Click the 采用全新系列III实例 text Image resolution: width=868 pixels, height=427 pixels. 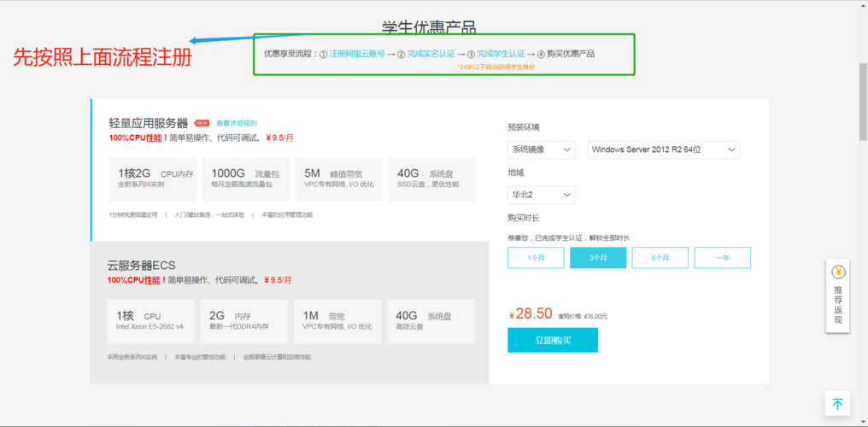click(132, 357)
